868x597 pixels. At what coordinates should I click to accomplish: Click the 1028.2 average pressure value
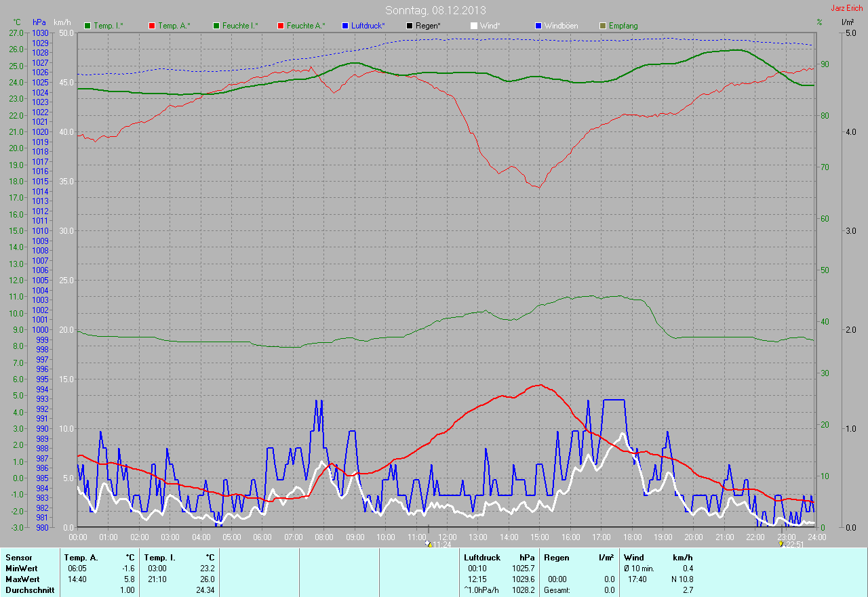coord(522,590)
